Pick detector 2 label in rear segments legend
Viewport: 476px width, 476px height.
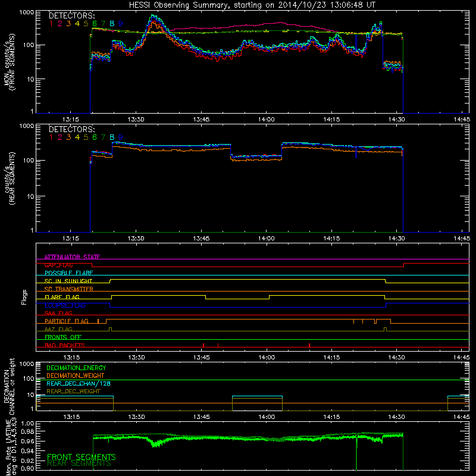point(60,137)
